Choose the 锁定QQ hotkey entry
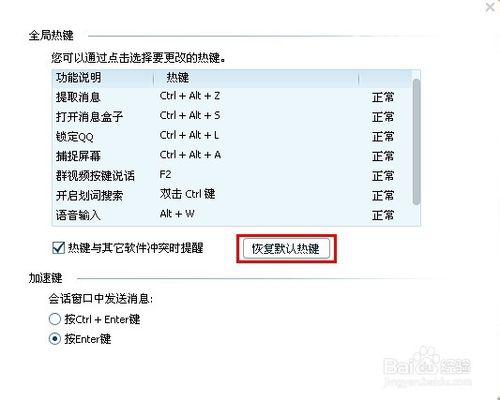The width and height of the screenshot is (500, 400). pos(232,136)
